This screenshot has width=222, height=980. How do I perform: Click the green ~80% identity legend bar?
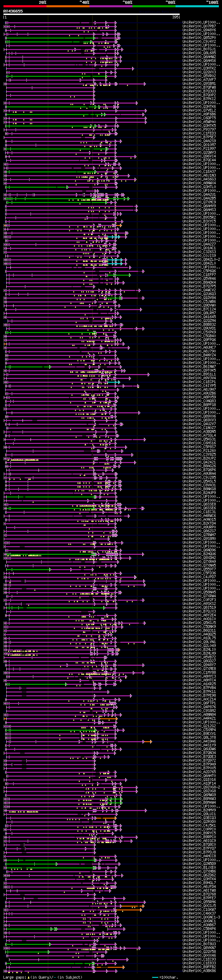point(154,6)
